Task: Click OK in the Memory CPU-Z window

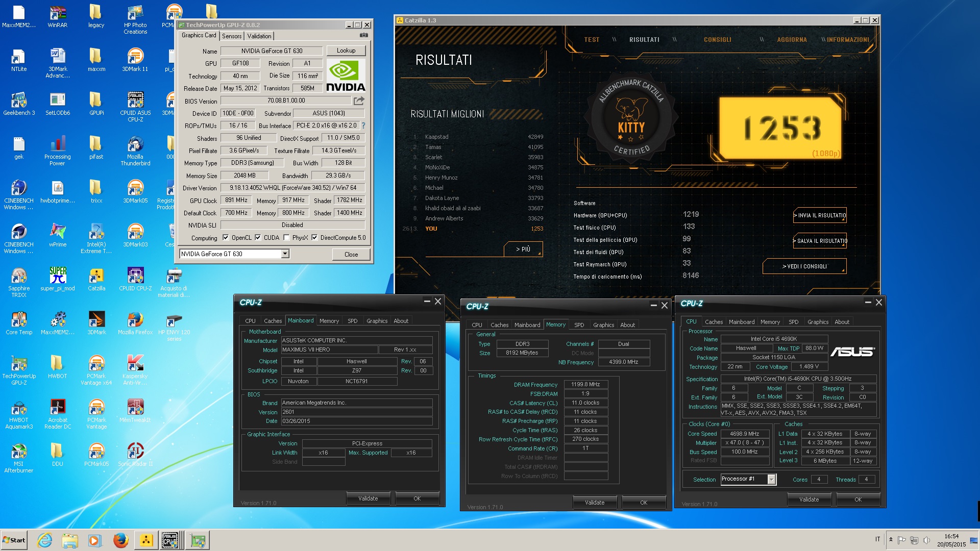Action: pos(644,503)
